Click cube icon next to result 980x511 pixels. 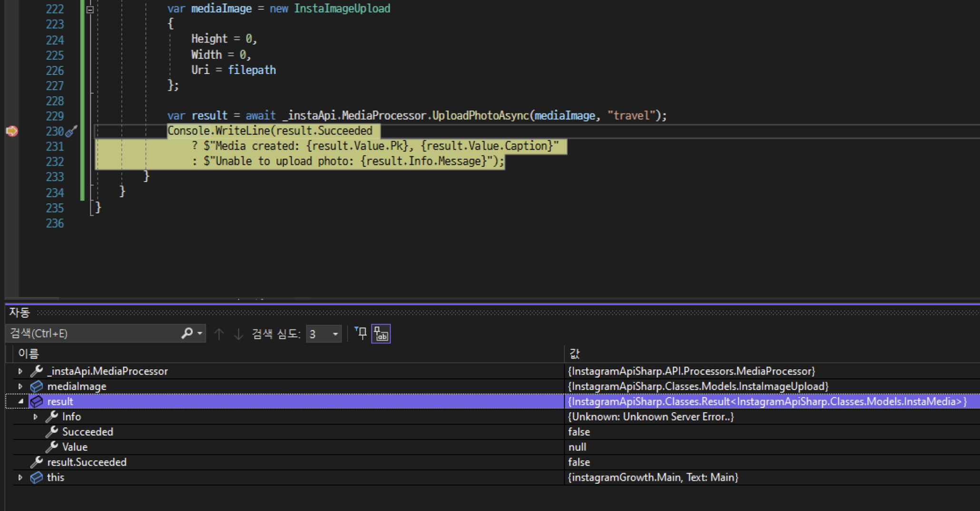point(37,402)
